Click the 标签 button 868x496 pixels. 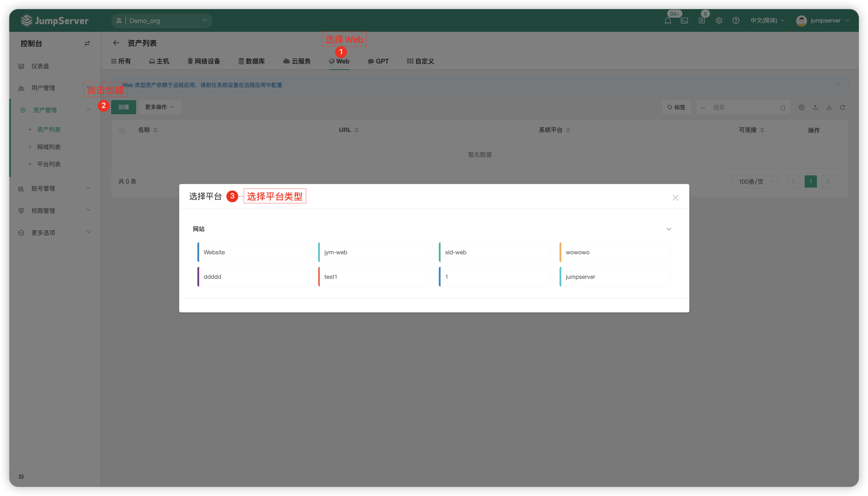676,107
